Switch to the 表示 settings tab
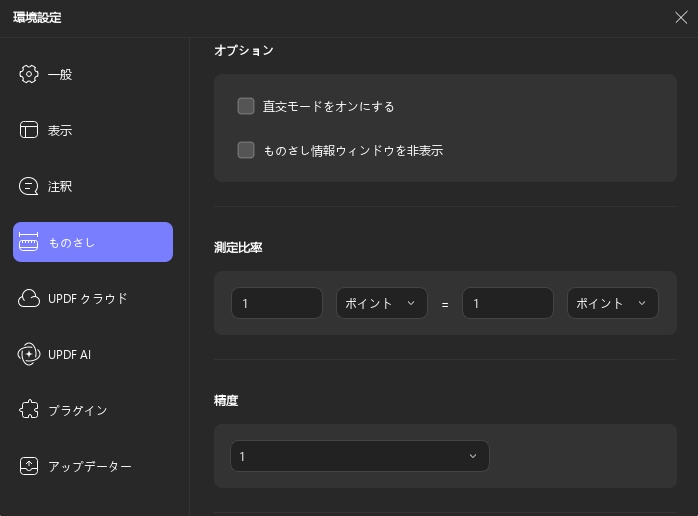Image resolution: width=698 pixels, height=516 pixels. (93, 130)
